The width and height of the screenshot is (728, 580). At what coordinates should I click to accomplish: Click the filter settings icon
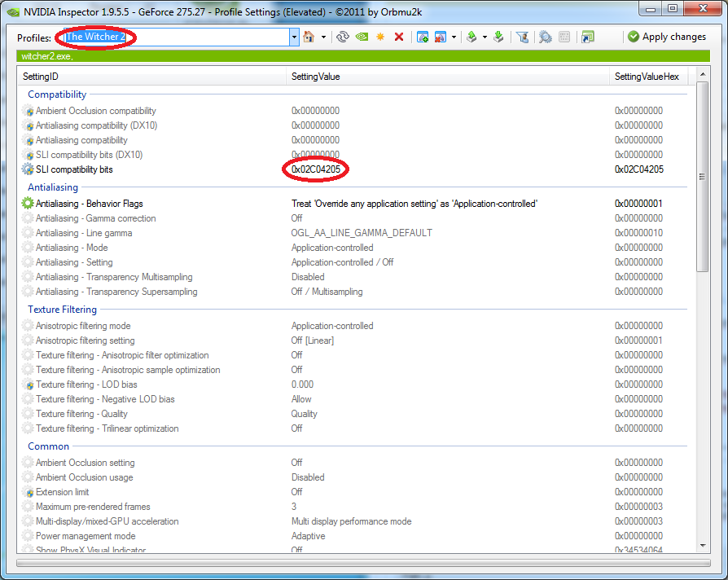pos(523,37)
